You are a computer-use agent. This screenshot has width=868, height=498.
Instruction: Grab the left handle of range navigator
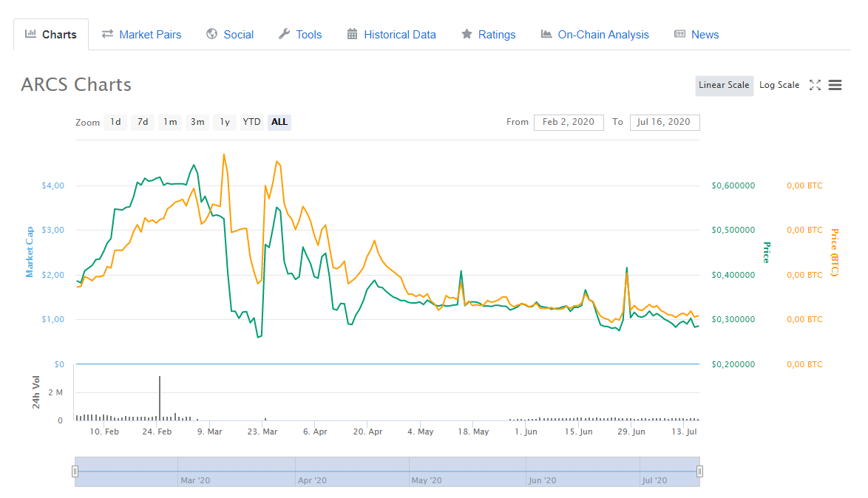(75, 471)
